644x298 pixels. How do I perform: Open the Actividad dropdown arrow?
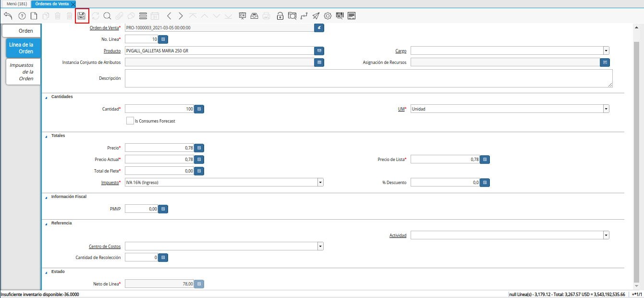[x=606, y=236]
